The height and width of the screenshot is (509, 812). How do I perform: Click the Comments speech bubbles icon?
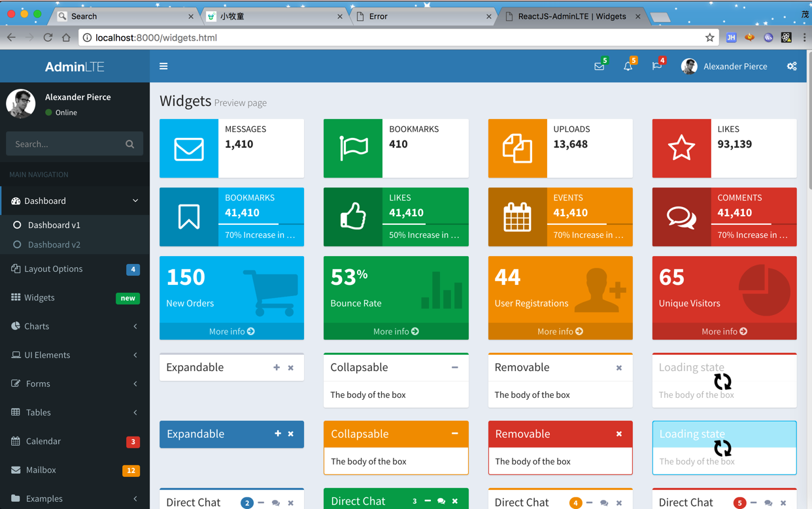pyautogui.click(x=681, y=217)
